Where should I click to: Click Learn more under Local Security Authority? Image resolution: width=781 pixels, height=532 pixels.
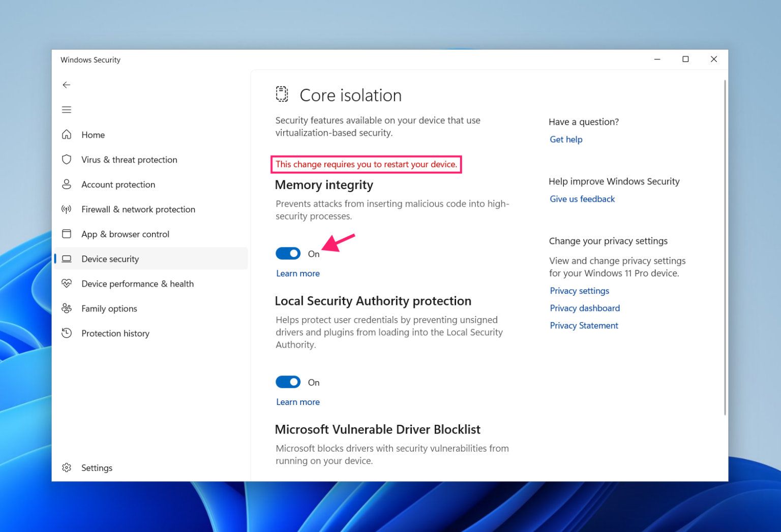[x=298, y=402]
